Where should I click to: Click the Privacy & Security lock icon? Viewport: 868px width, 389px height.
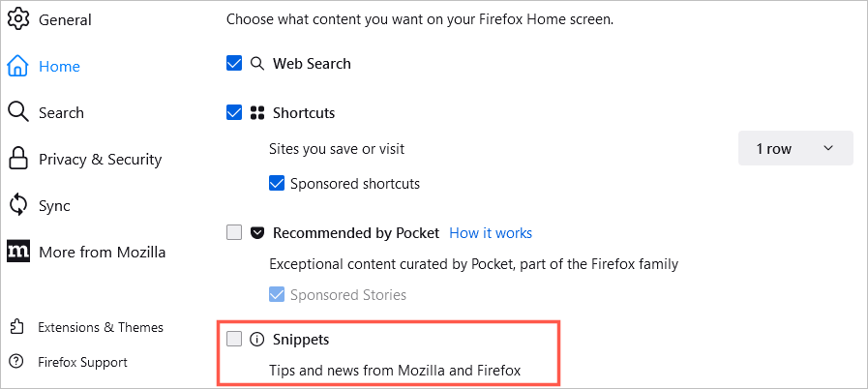click(x=18, y=159)
